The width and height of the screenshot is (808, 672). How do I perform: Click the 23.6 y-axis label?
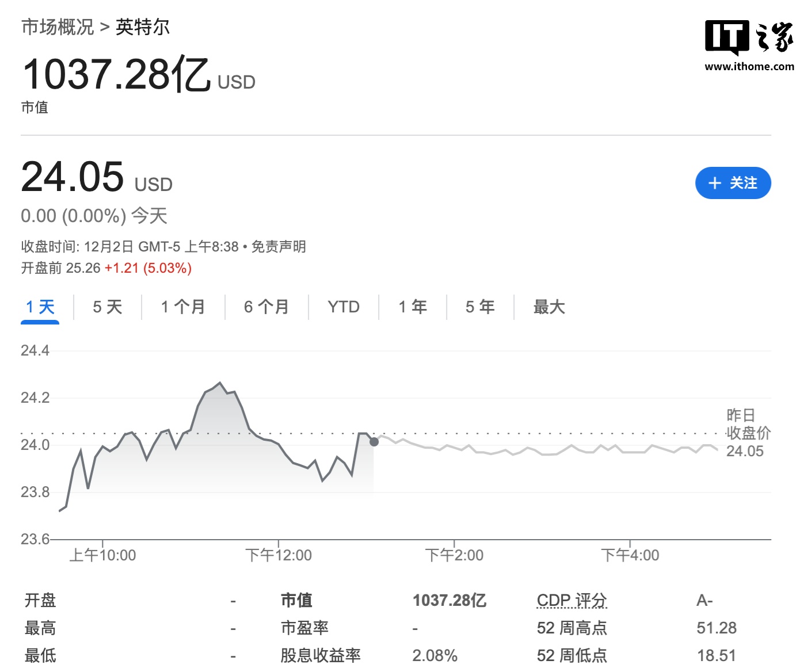tap(35, 539)
